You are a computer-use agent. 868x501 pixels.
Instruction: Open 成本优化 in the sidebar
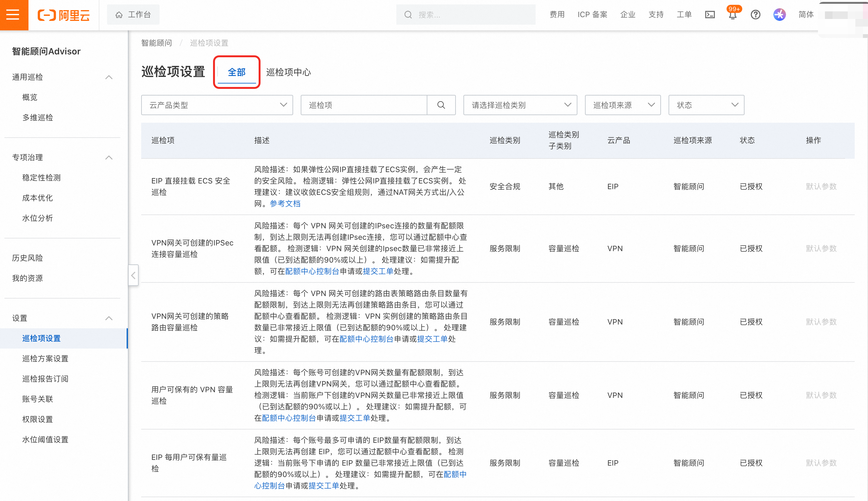pyautogui.click(x=38, y=198)
